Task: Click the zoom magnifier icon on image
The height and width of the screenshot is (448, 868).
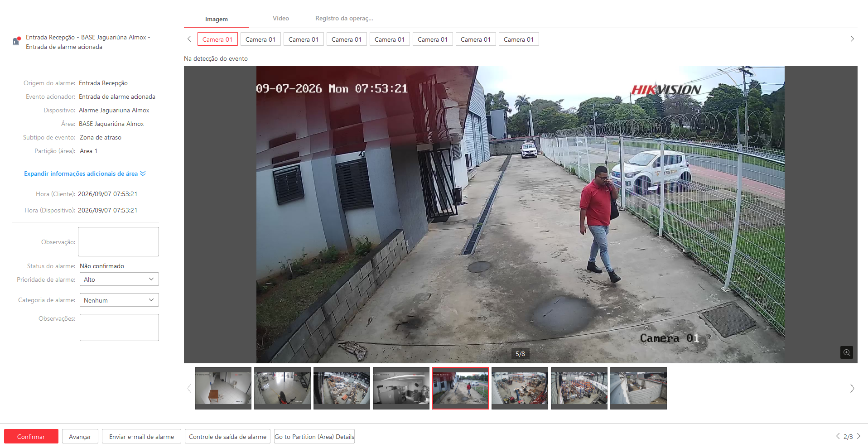Action: pos(846,352)
